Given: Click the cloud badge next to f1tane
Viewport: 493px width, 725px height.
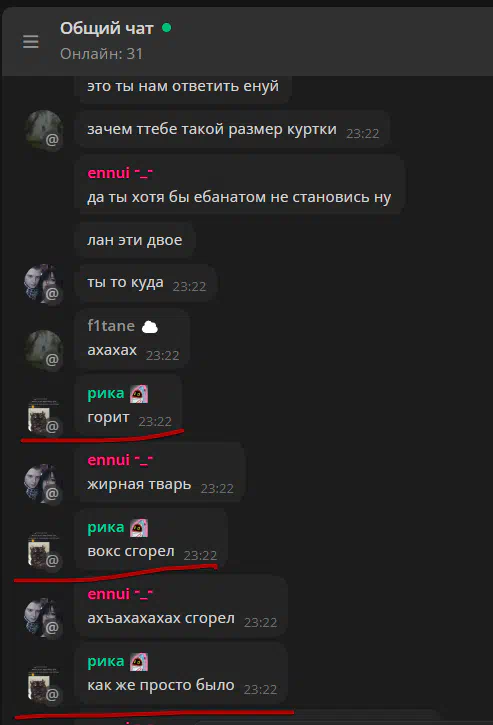Looking at the screenshot, I should tap(149, 327).
